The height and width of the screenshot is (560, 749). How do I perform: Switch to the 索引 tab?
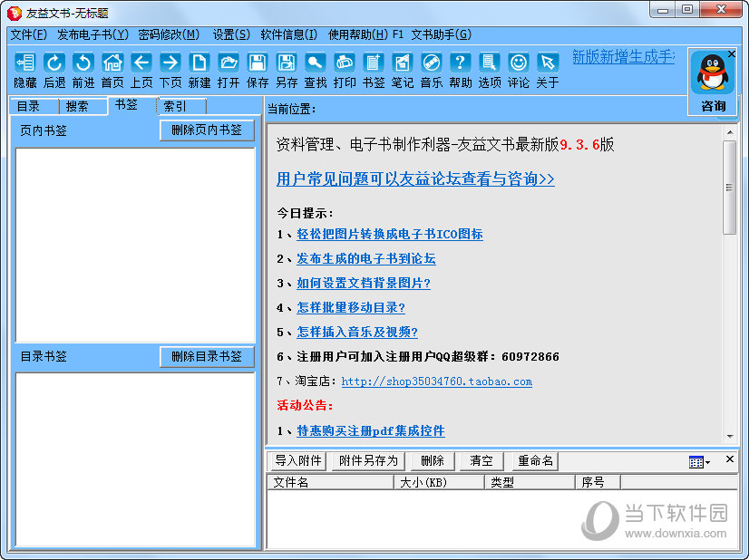tap(181, 106)
